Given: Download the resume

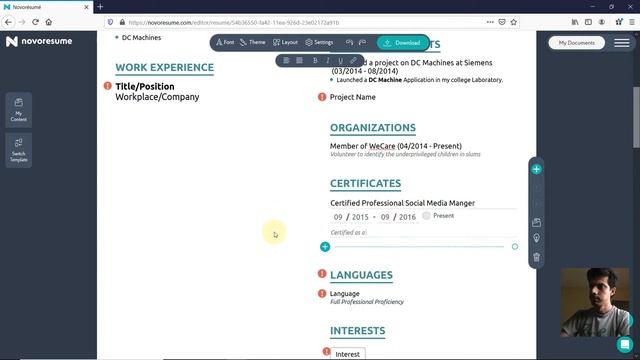Looking at the screenshot, I should (402, 43).
